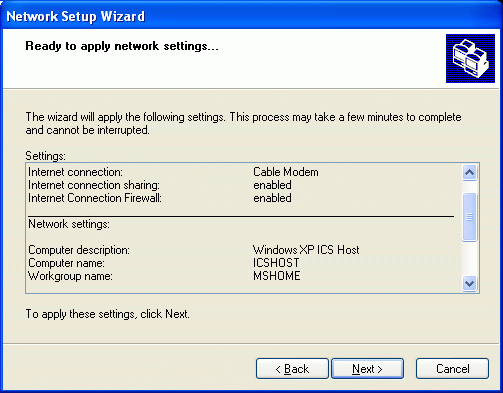The height and width of the screenshot is (393, 503).
Task: Click the Next button to apply settings
Action: tap(367, 369)
